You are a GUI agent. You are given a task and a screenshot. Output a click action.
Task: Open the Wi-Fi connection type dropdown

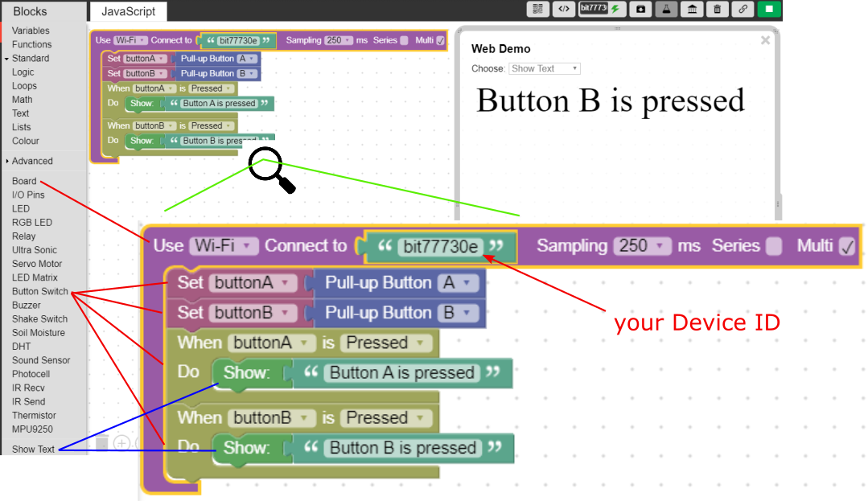131,40
